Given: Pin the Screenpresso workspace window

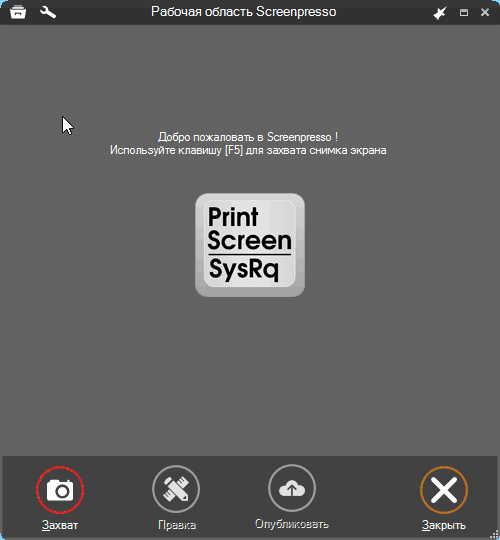Looking at the screenshot, I should click(x=440, y=13).
